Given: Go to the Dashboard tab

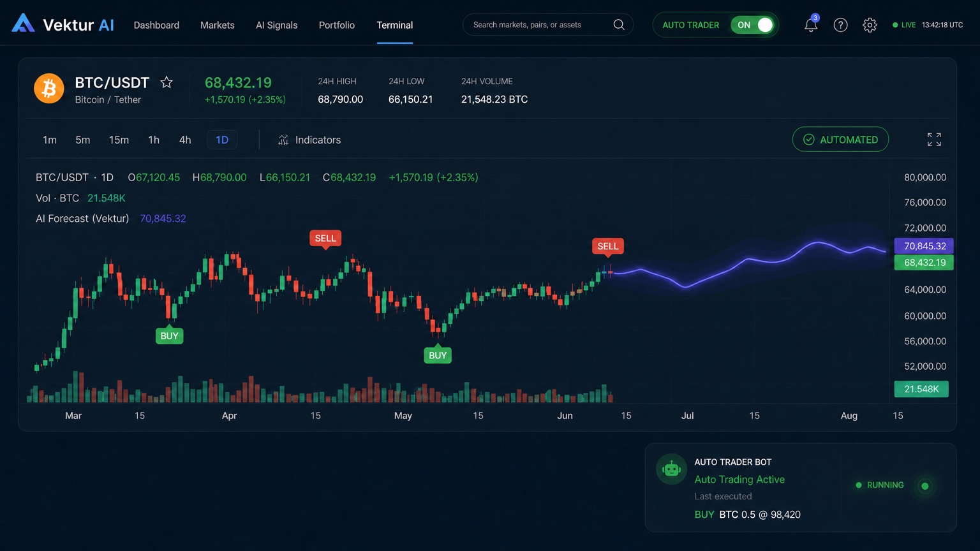Looking at the screenshot, I should pyautogui.click(x=156, y=25).
